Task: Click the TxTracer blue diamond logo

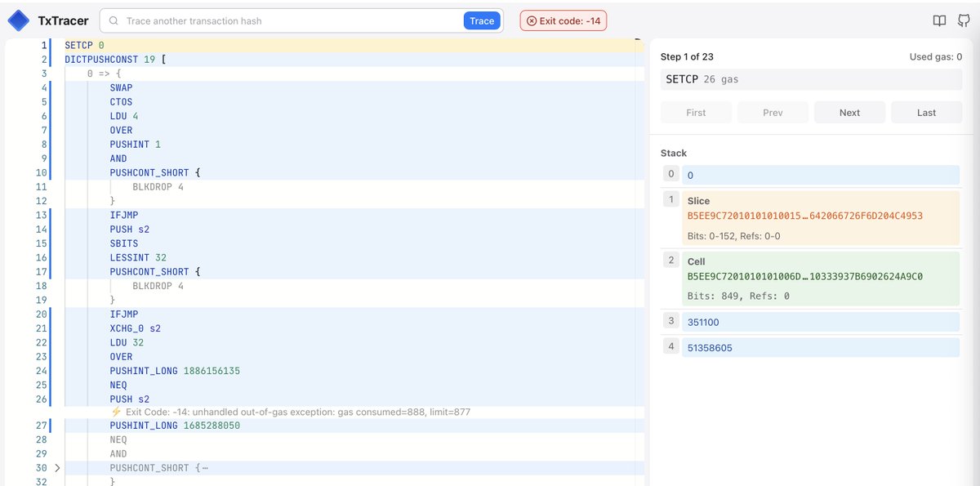Action: pyautogui.click(x=18, y=20)
